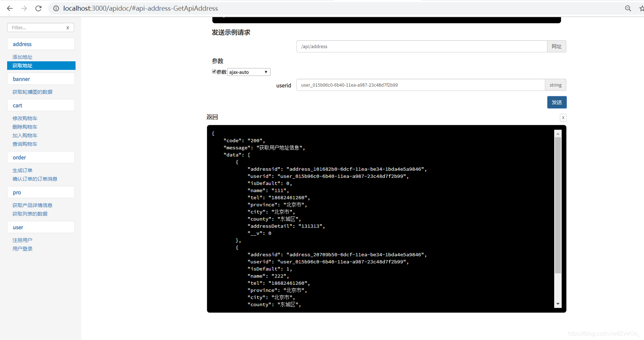Open the 获取产品详情信息 API link
The image size is (644, 340).
pos(32,205)
